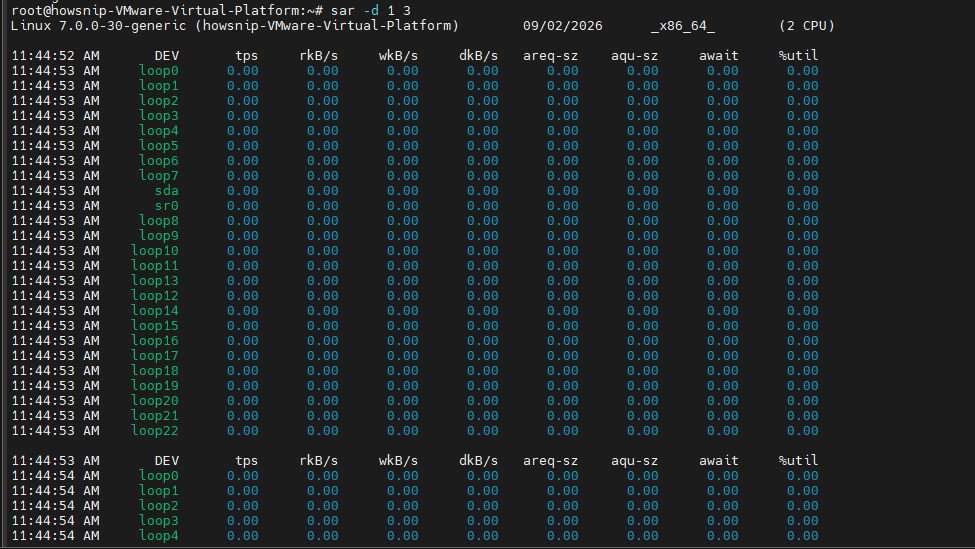
Task: Click the await value in the loop22 row
Action: [723, 430]
